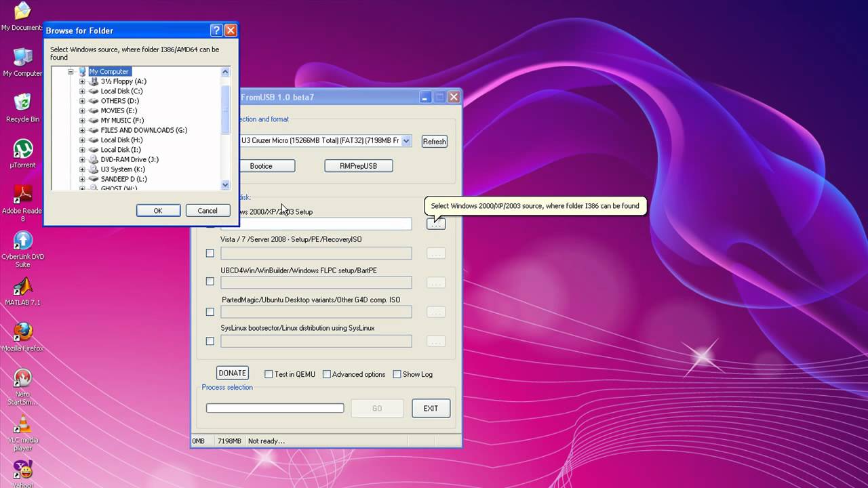Launch µTorrent from the desktop

pos(22,154)
